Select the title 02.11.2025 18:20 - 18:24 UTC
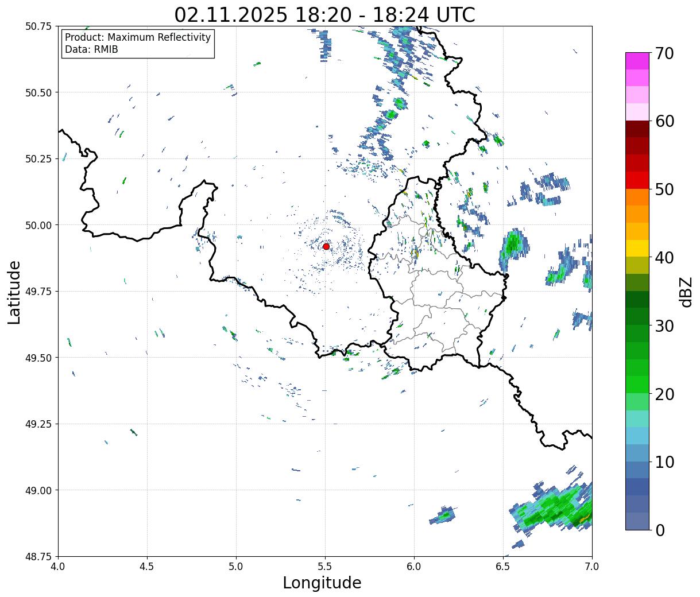700x597 pixels. 324,15
